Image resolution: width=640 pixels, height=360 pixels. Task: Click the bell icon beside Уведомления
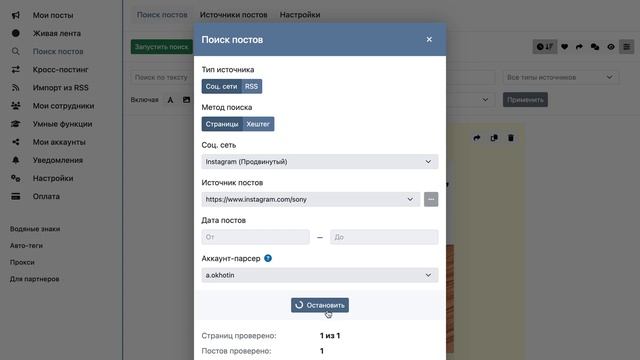(16, 160)
